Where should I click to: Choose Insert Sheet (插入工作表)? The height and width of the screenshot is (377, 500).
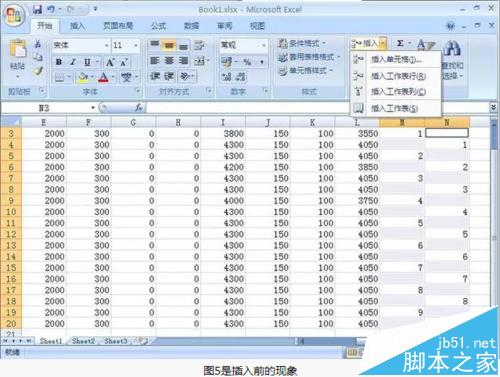tap(396, 108)
